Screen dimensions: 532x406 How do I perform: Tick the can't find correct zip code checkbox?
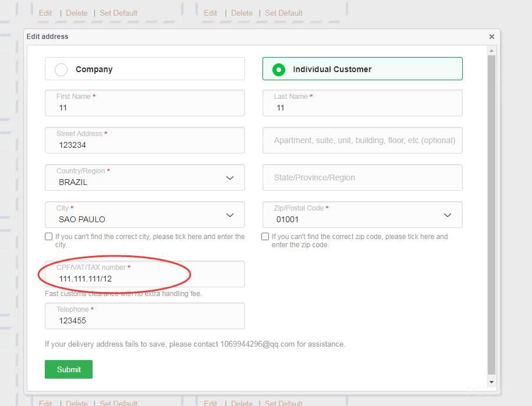[265, 237]
